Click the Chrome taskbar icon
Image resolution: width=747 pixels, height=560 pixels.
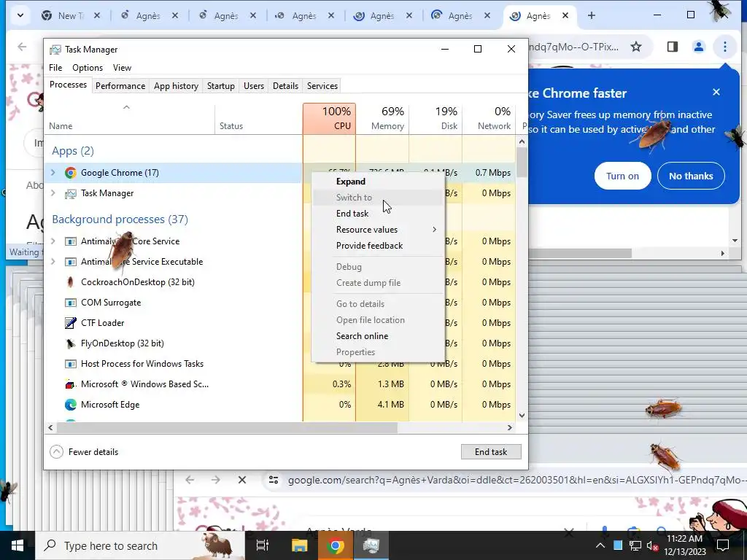pos(335,545)
